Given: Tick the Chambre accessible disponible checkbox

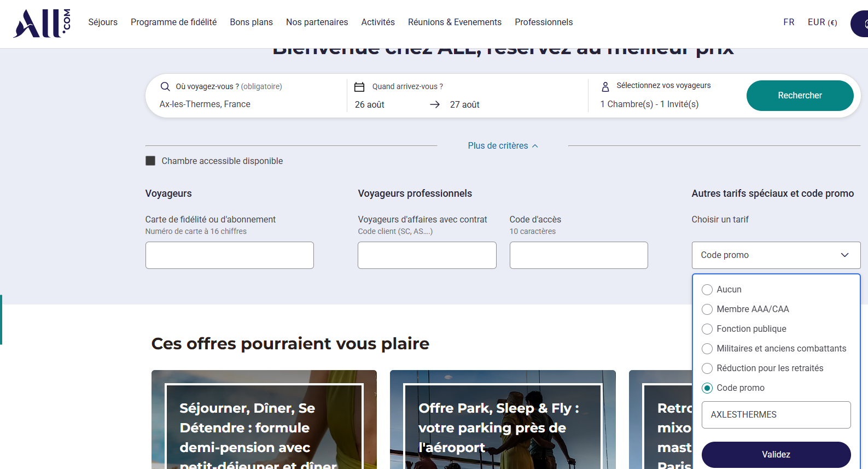Looking at the screenshot, I should 150,161.
